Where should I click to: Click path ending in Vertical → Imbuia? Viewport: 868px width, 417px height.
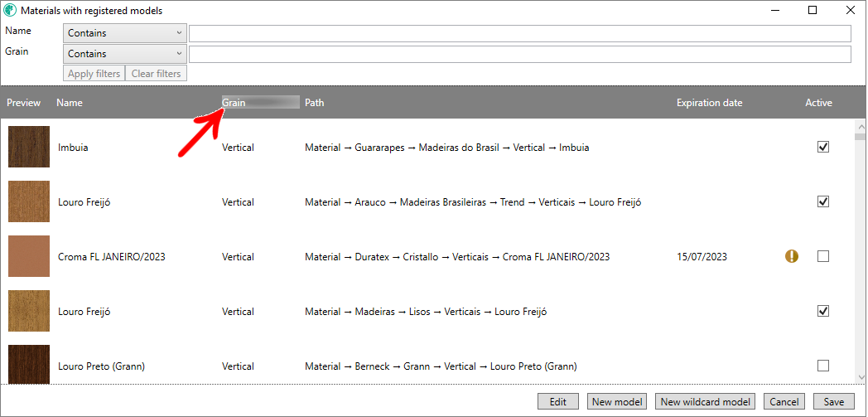[446, 148]
